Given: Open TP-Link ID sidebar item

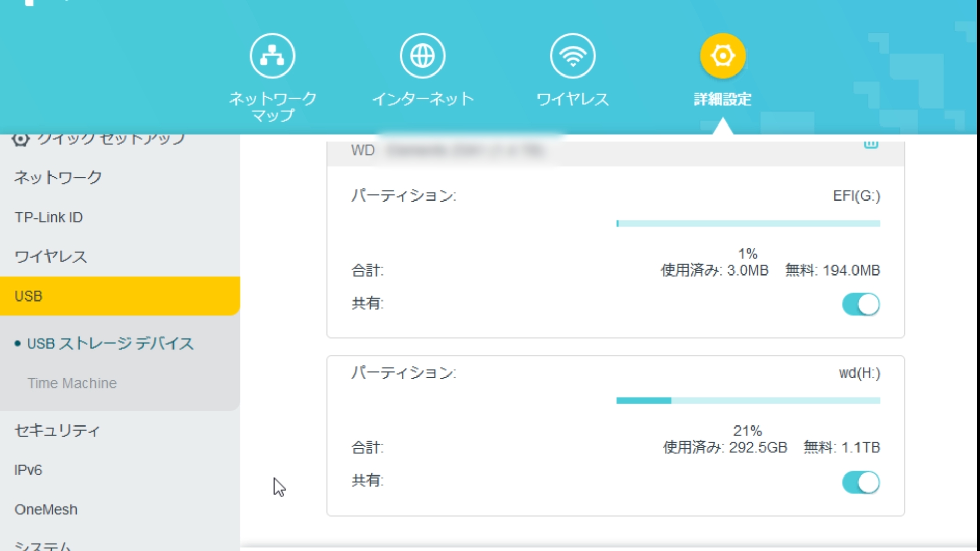Looking at the screenshot, I should click(x=48, y=217).
